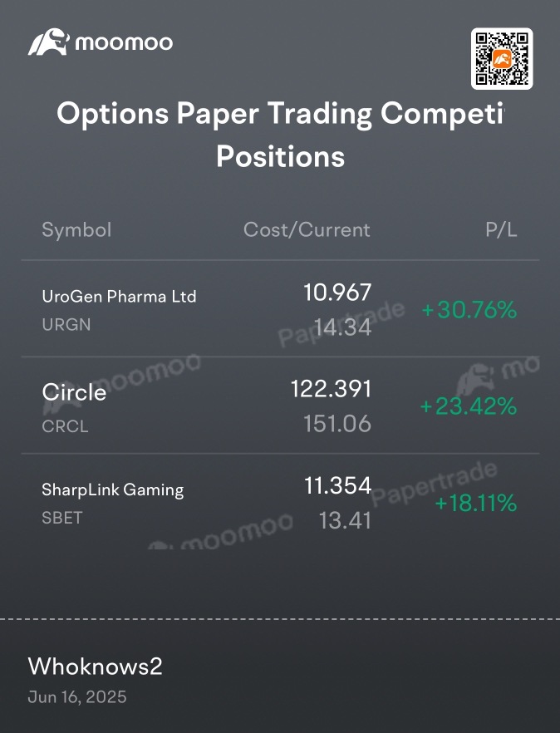
Task: Click the SBET ticker symbol
Action: click(x=62, y=518)
